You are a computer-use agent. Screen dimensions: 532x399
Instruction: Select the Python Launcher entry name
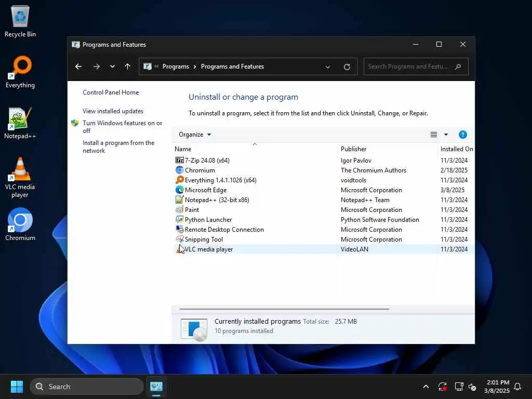pyautogui.click(x=208, y=220)
